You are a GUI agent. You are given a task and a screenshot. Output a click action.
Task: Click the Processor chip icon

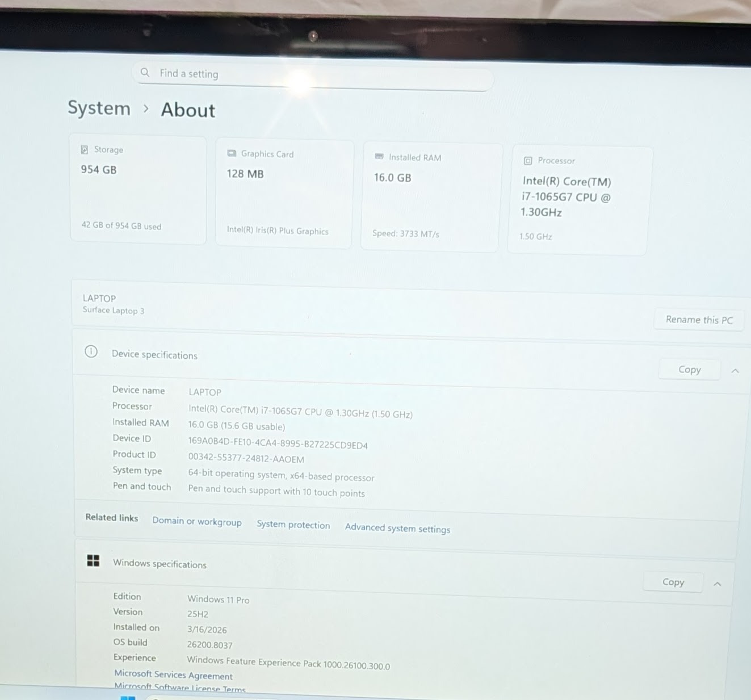coord(528,161)
